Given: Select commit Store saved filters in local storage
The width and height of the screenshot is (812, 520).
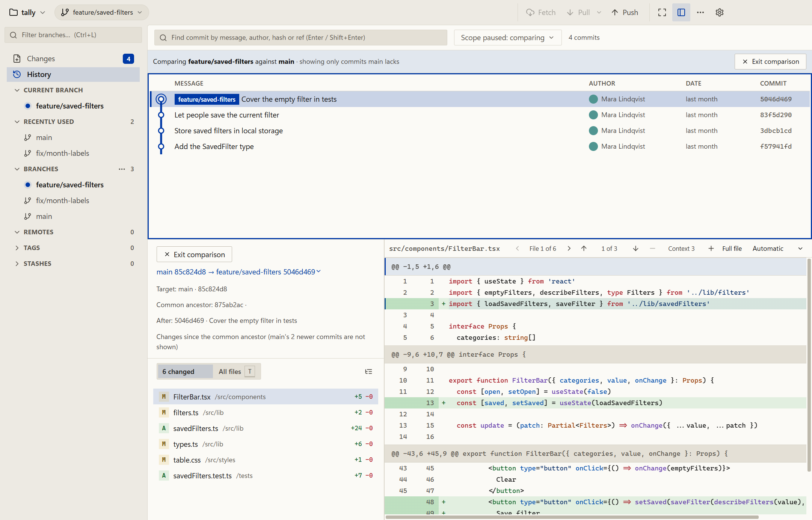Looking at the screenshot, I should (479, 131).
